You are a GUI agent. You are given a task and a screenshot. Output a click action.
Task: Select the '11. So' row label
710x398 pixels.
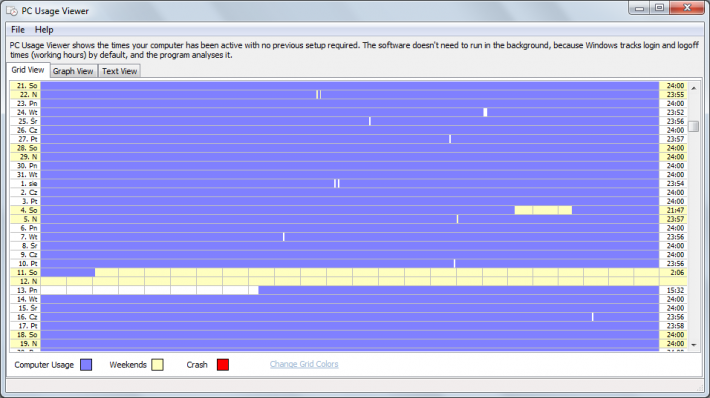tap(25, 273)
